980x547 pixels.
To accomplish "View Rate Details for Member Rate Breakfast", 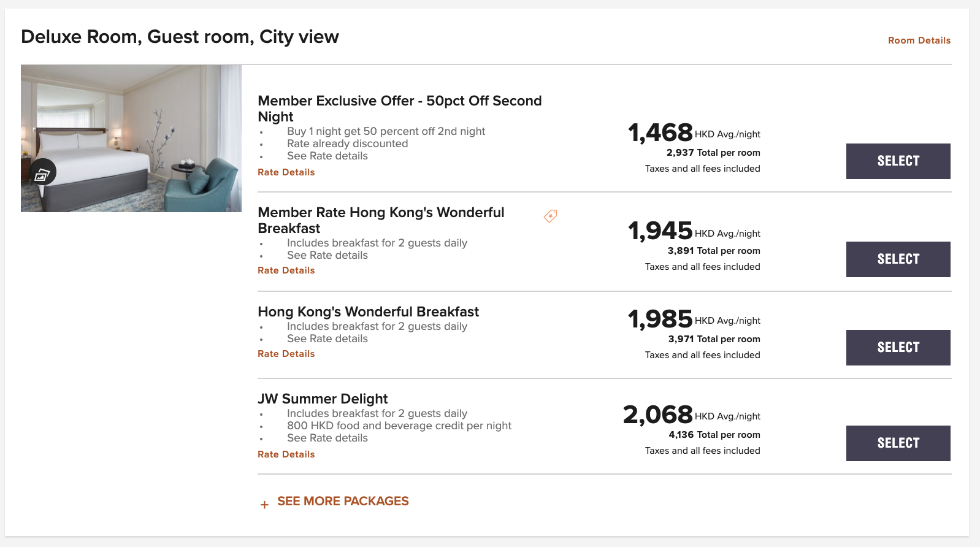I will click(x=286, y=270).
